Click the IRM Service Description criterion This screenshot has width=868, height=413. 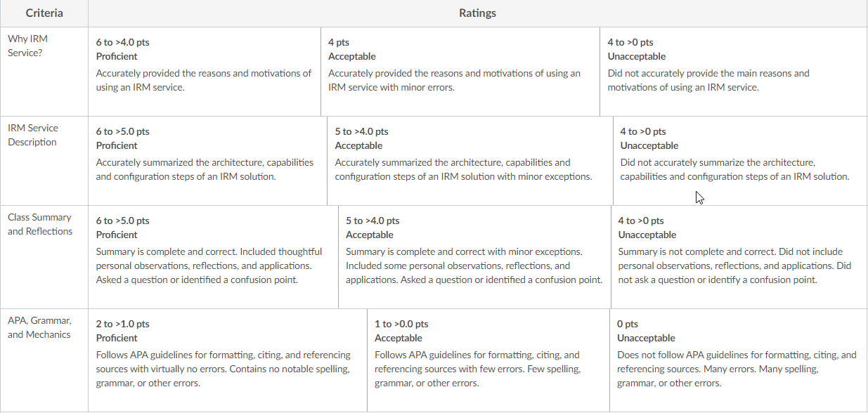pyautogui.click(x=44, y=161)
